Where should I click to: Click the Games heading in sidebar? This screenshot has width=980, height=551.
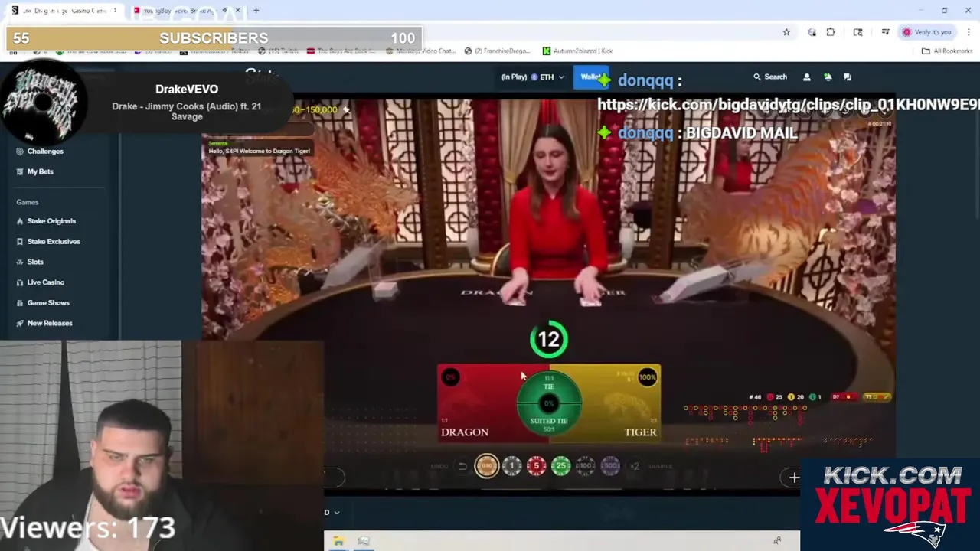pyautogui.click(x=27, y=202)
